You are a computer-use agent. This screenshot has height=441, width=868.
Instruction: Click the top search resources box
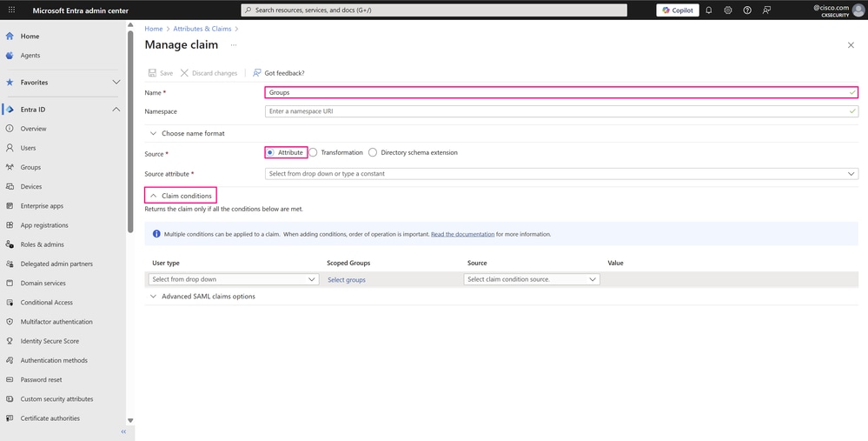point(434,10)
